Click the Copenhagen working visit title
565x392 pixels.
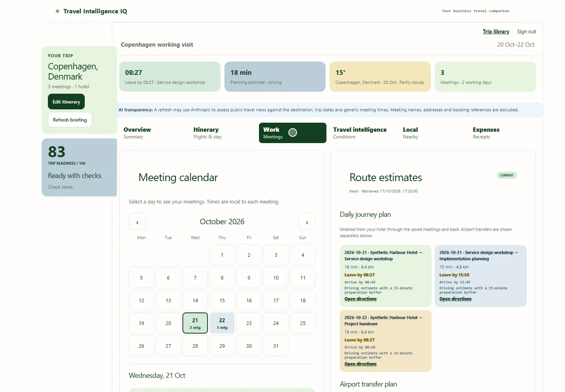click(157, 45)
